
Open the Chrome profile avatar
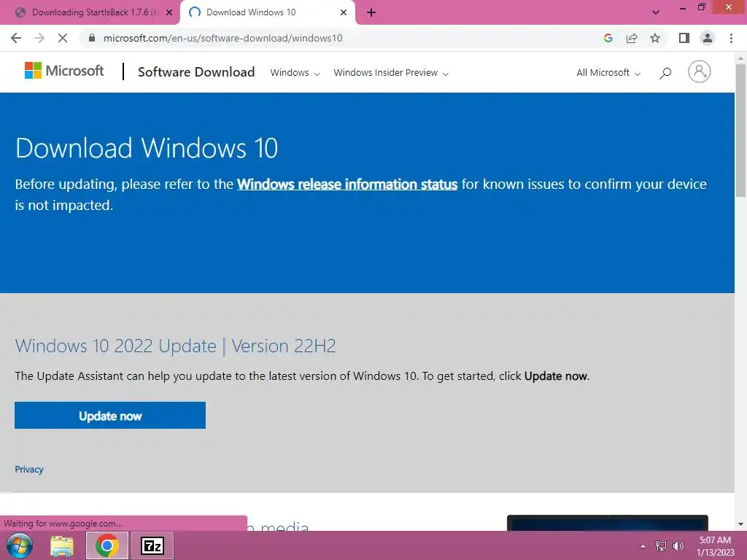[708, 38]
